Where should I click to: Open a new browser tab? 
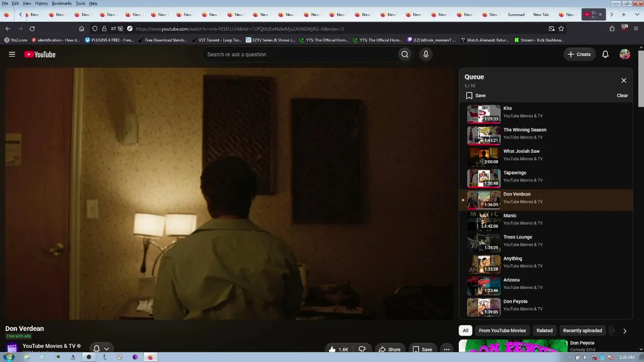coord(623,15)
